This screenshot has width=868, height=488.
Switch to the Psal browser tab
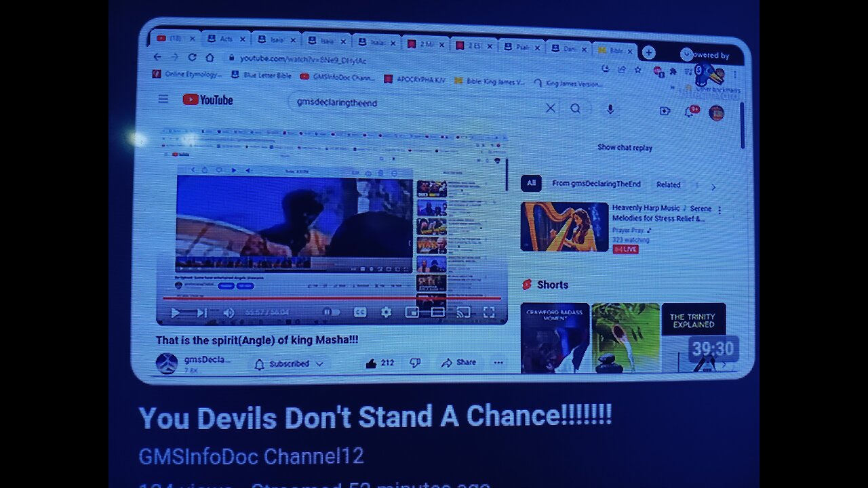pyautogui.click(x=521, y=47)
